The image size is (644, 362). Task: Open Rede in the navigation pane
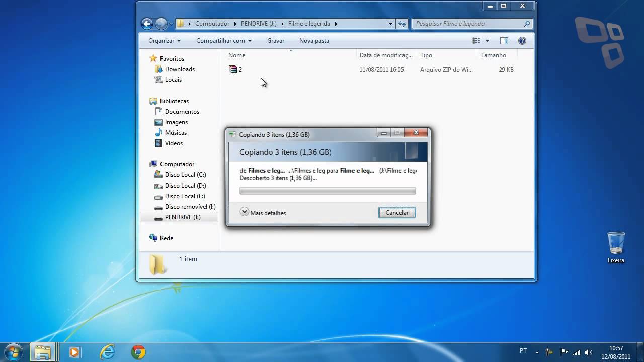point(167,238)
